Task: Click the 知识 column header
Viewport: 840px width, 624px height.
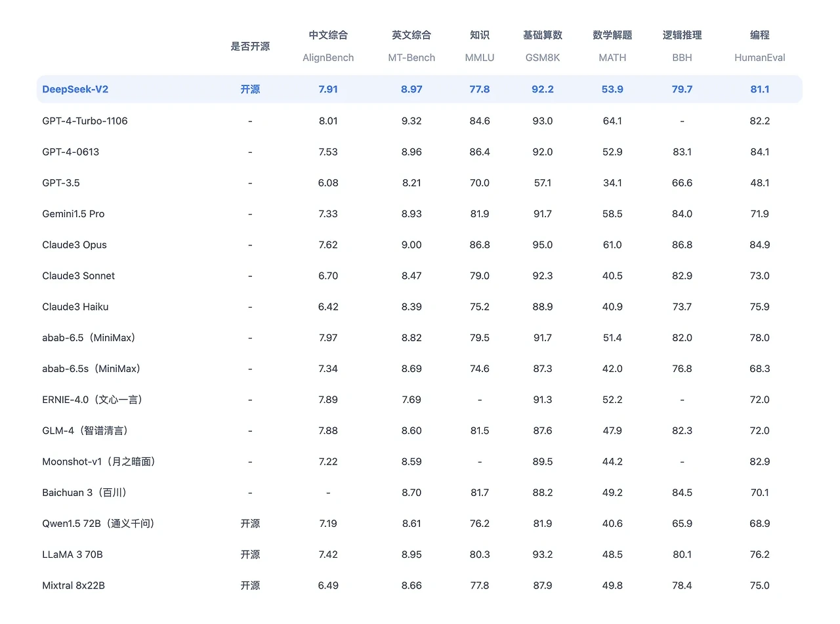Action: [480, 35]
